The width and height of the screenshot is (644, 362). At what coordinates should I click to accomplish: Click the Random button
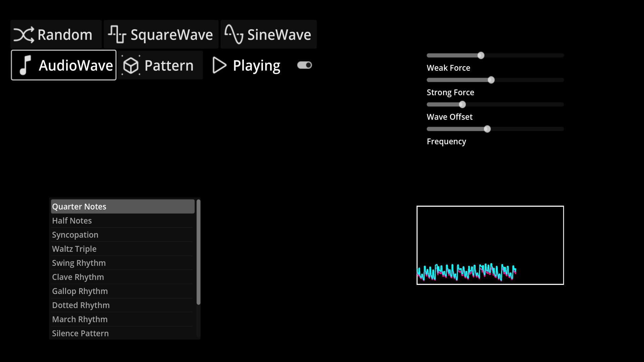56,34
